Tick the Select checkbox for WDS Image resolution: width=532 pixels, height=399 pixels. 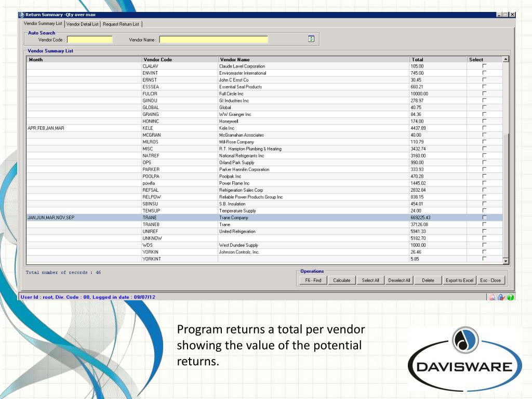pos(484,245)
